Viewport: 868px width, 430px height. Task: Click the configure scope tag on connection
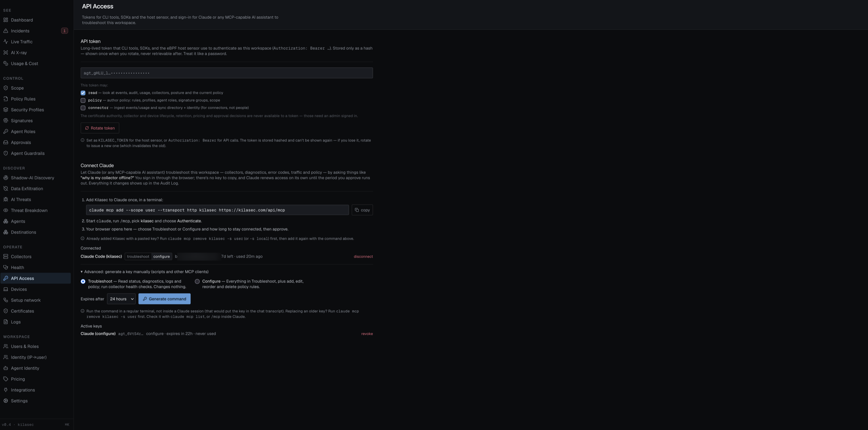point(161,257)
